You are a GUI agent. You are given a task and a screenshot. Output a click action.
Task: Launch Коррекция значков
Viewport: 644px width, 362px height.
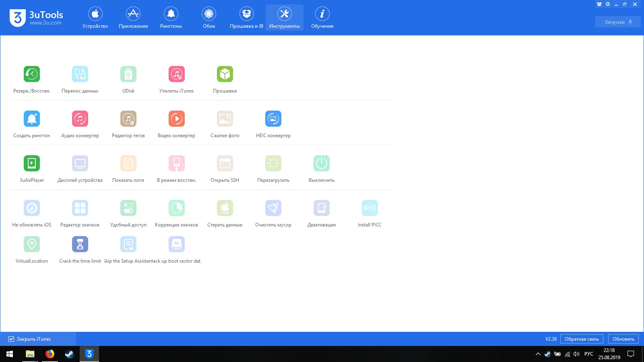pyautogui.click(x=177, y=208)
